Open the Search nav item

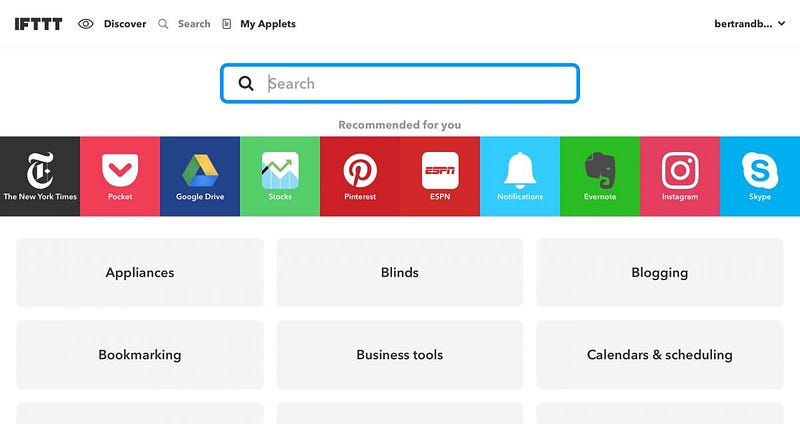pyautogui.click(x=194, y=24)
